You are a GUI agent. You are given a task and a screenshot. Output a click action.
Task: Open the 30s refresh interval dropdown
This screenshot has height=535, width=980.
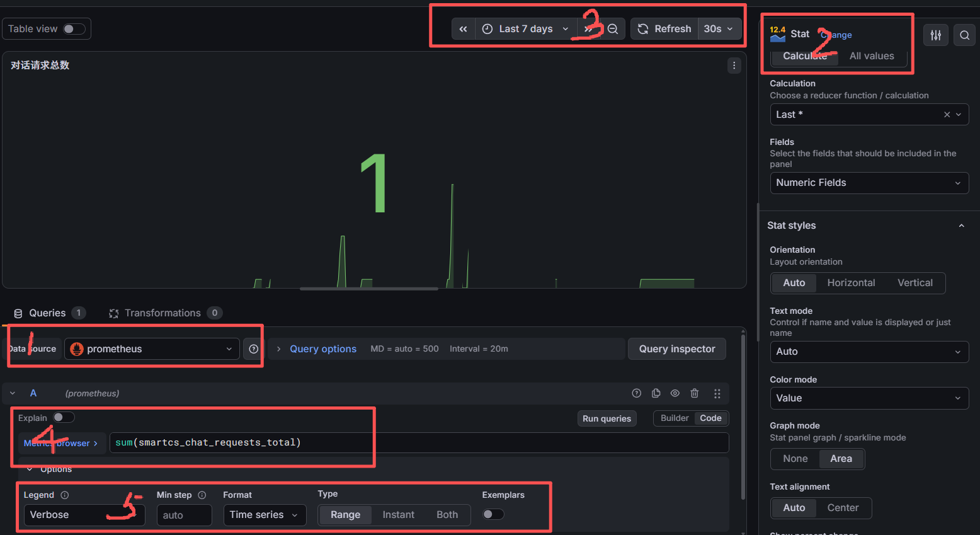[719, 29]
